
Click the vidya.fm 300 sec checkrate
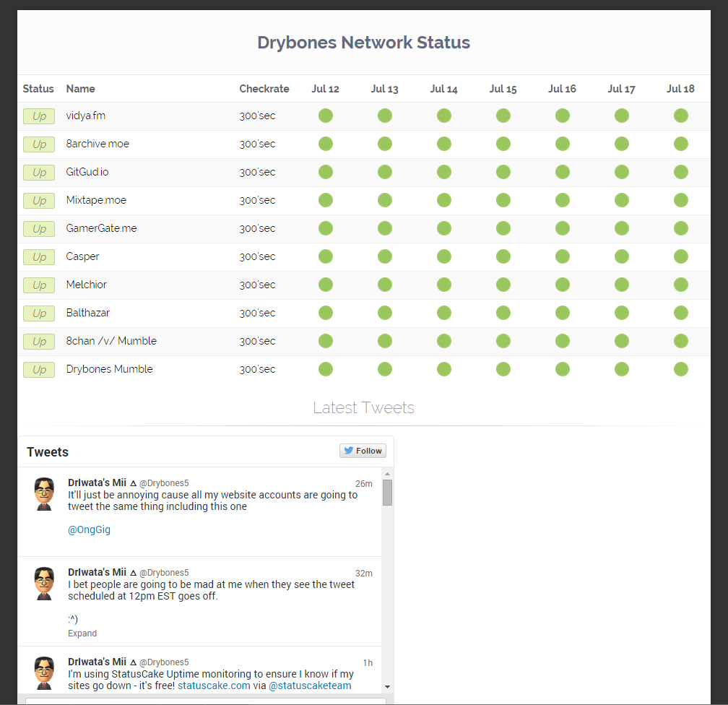coord(257,116)
